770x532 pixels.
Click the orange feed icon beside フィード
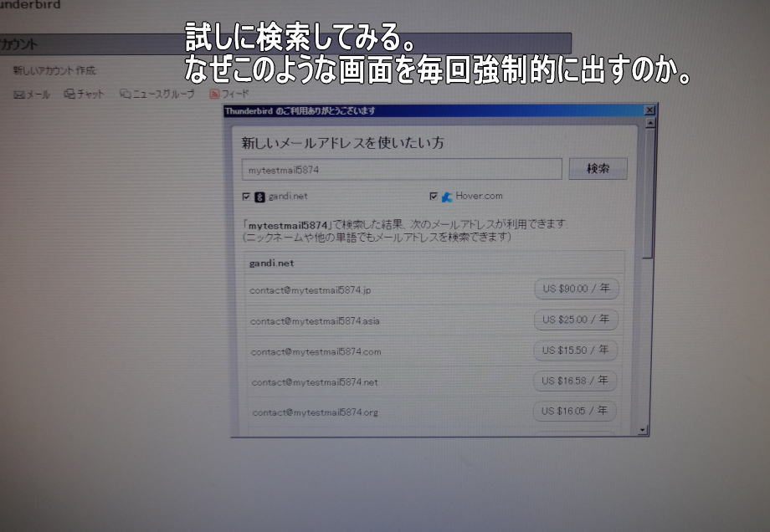[214, 95]
